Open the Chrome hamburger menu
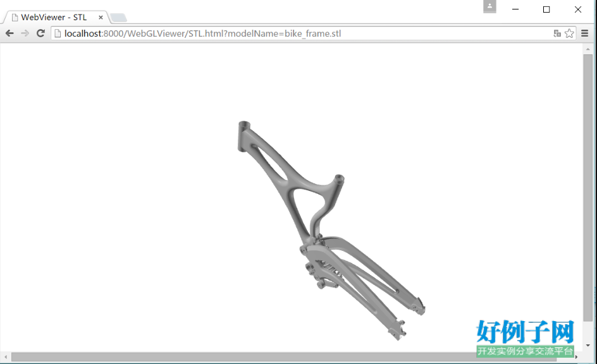Viewport: 597px width, 364px height. pyautogui.click(x=585, y=33)
